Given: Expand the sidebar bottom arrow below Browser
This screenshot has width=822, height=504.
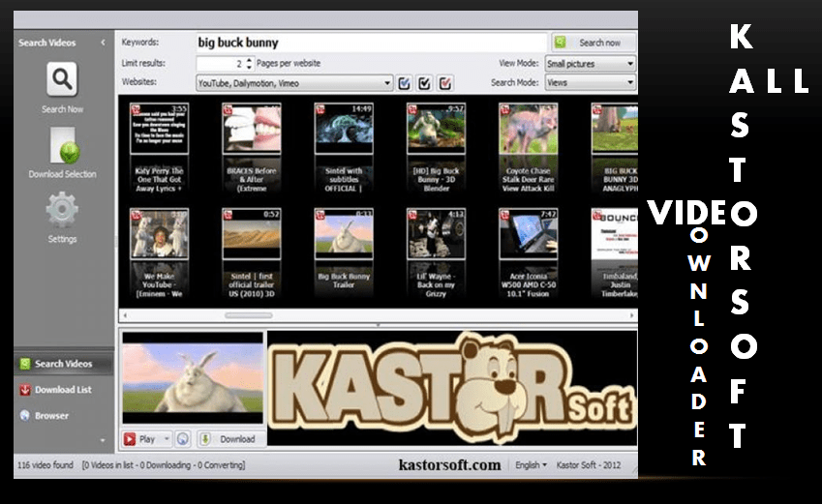Looking at the screenshot, I should pos(103,440).
